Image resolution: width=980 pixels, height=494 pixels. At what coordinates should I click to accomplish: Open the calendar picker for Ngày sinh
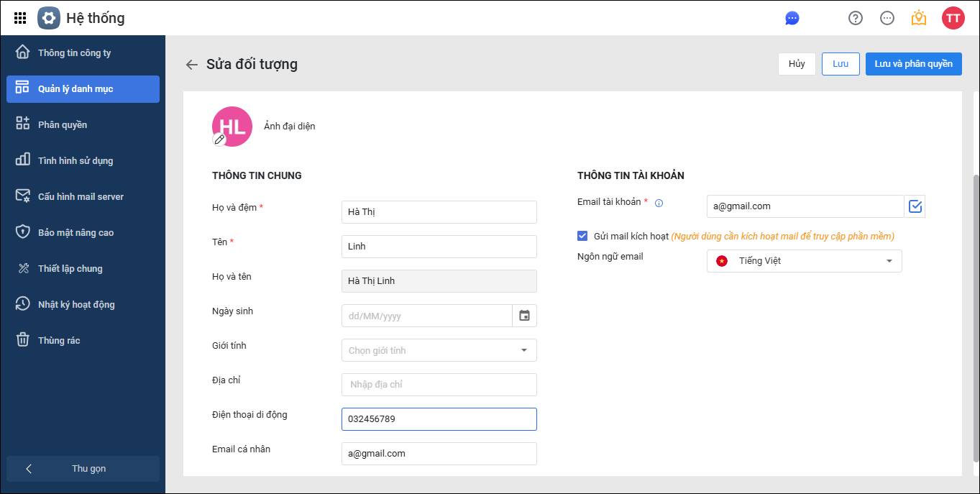pos(524,316)
